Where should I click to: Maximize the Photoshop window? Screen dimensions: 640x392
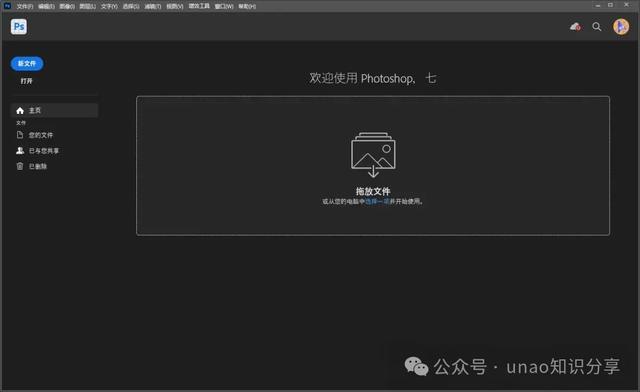(610, 5)
